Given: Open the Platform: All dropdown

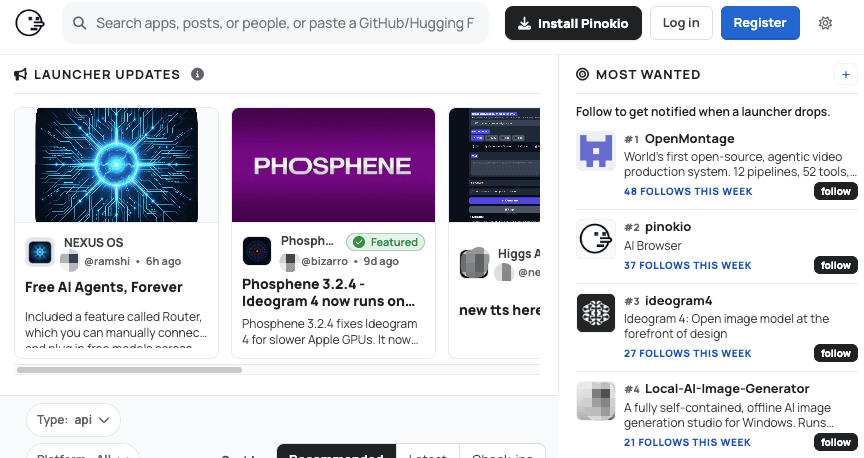Looking at the screenshot, I should pos(83,452).
